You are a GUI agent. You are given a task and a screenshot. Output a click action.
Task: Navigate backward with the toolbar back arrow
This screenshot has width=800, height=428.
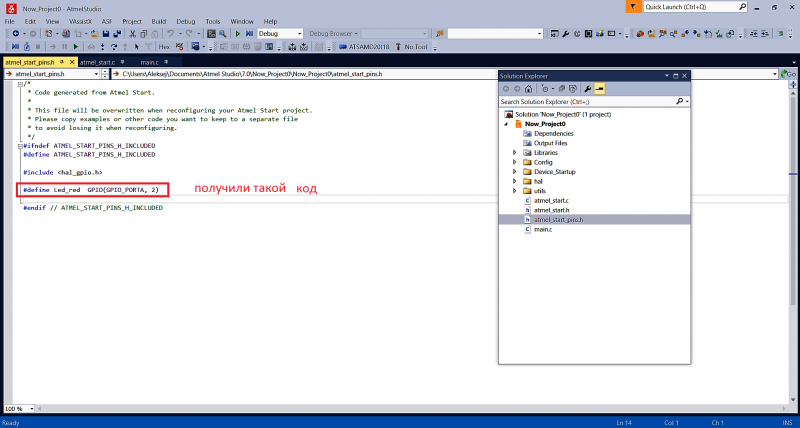[x=16, y=34]
